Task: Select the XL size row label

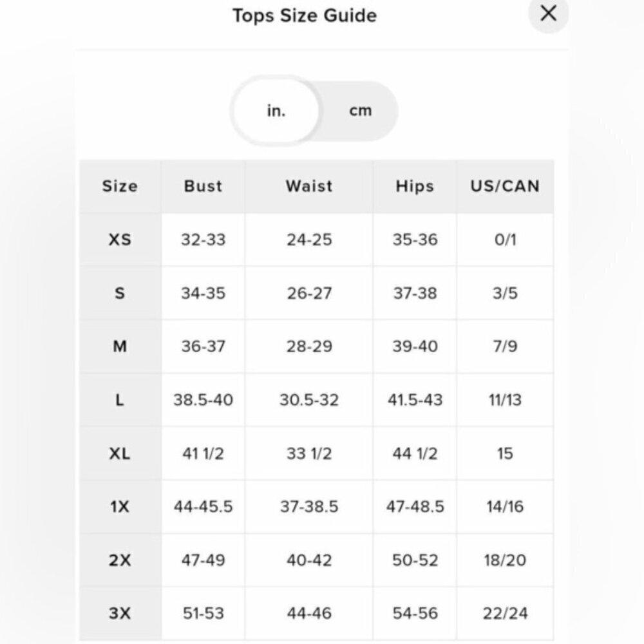Action: click(120, 453)
